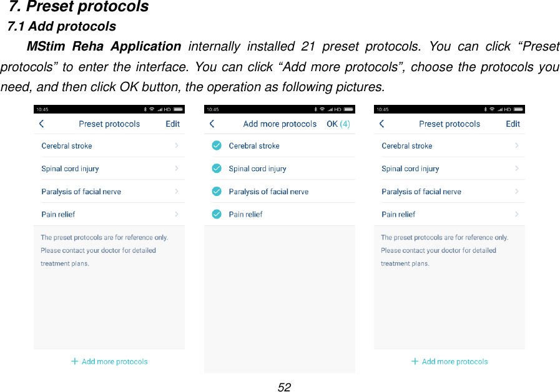This screenshot has height=392, width=560.
Task: Tap the back arrow on Add more protocols screen
Action: click(x=212, y=124)
